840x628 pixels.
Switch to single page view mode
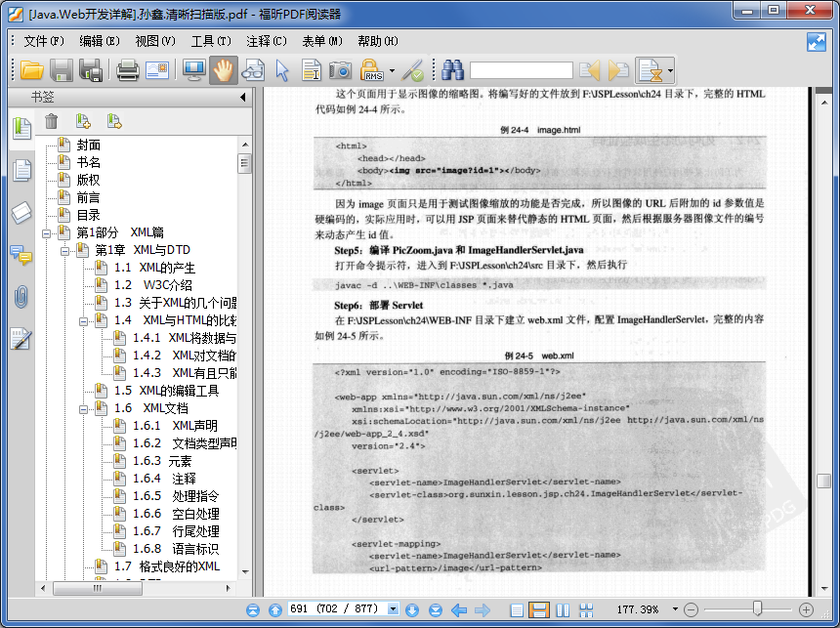pos(517,609)
